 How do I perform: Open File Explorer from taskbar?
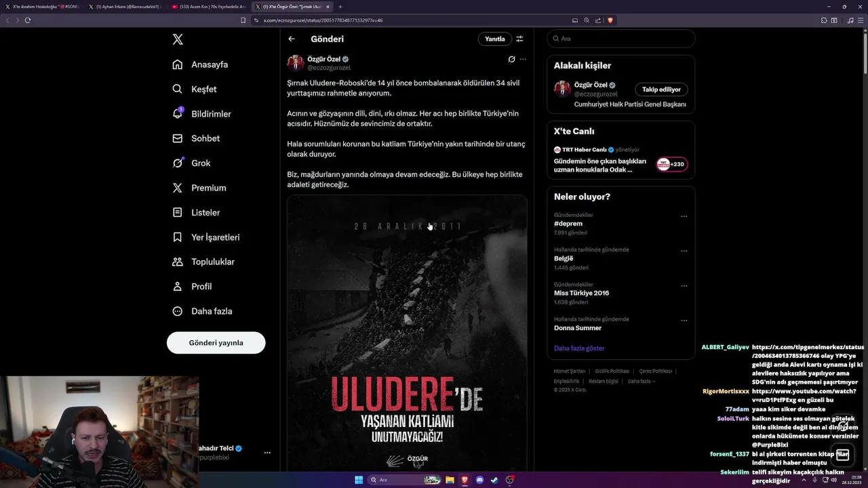point(450,480)
